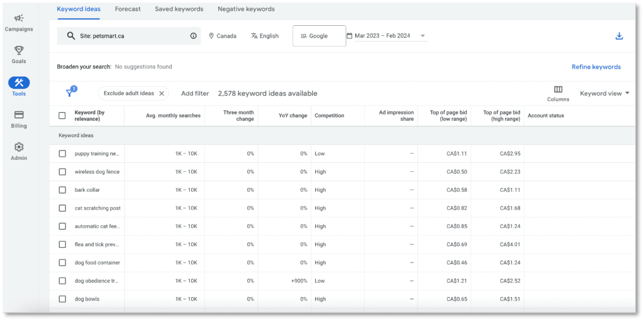Sort by Three month change column header
This screenshot has width=644, height=321.
click(x=238, y=115)
